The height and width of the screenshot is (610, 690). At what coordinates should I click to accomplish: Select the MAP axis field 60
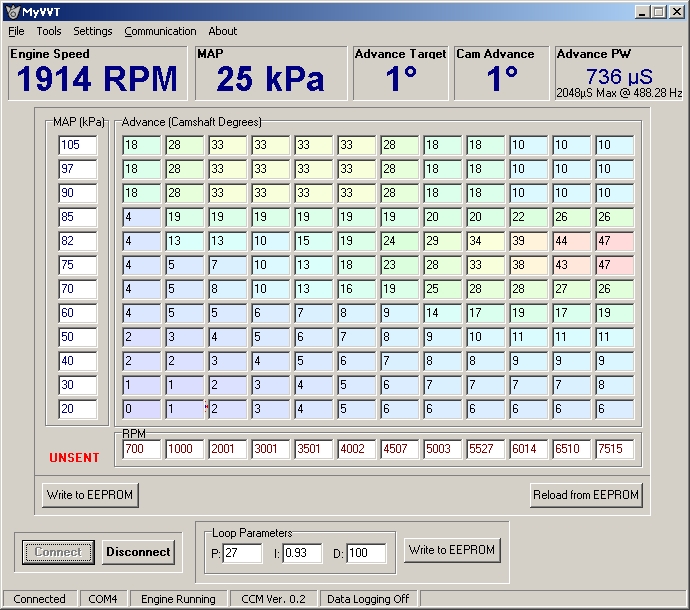[77, 313]
